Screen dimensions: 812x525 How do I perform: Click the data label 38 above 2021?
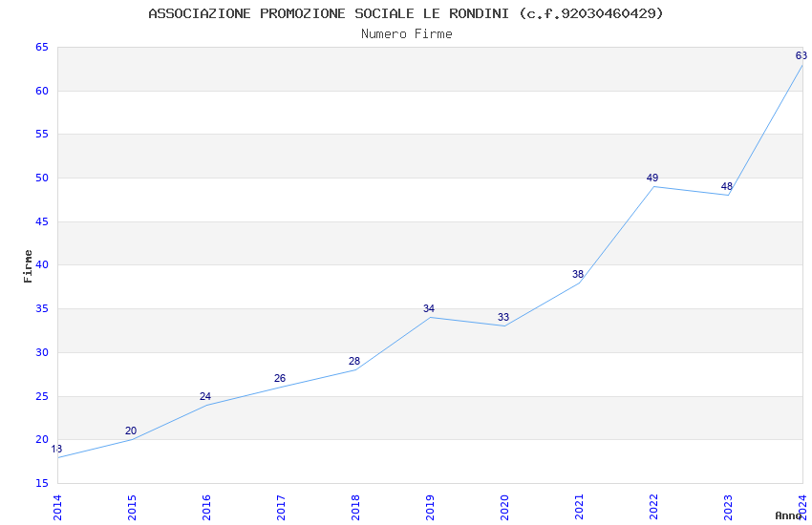pos(578,274)
